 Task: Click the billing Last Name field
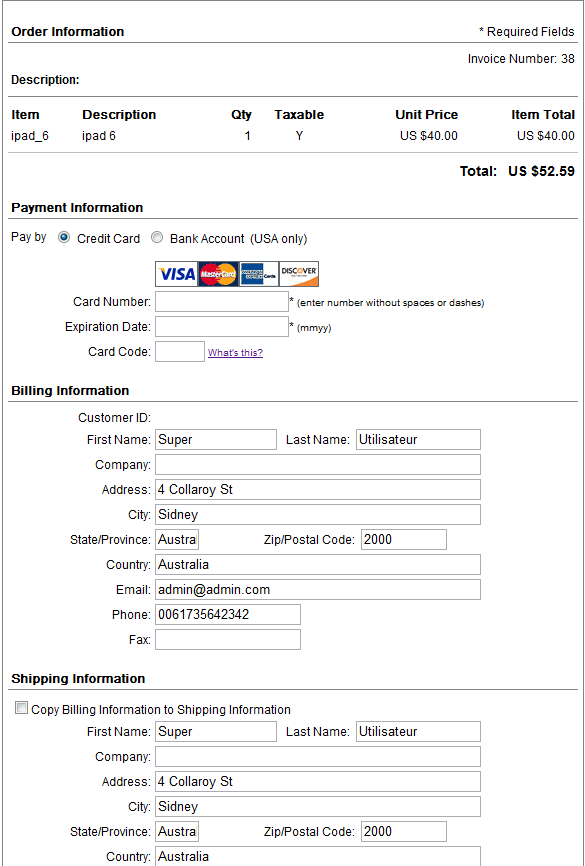(418, 440)
